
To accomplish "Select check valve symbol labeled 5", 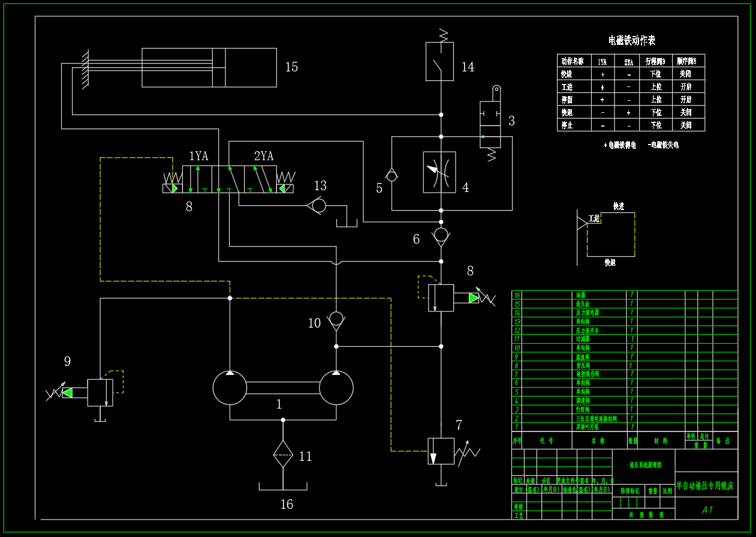I will pos(391,175).
